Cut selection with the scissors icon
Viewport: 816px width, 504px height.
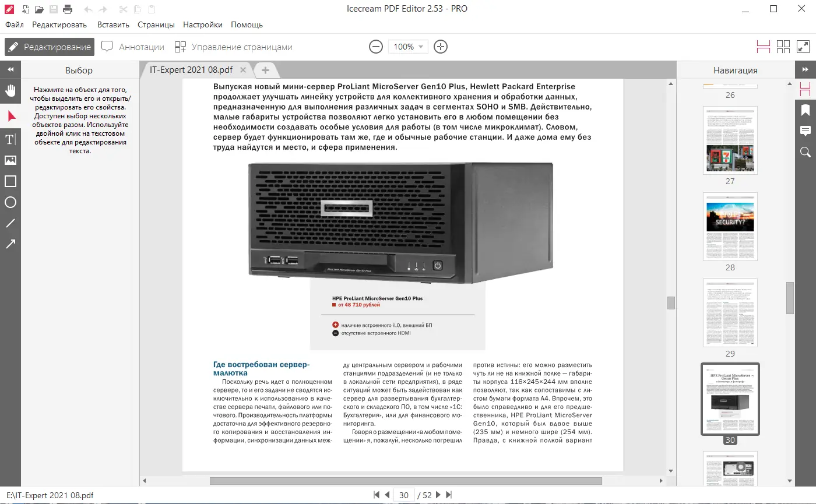(123, 9)
